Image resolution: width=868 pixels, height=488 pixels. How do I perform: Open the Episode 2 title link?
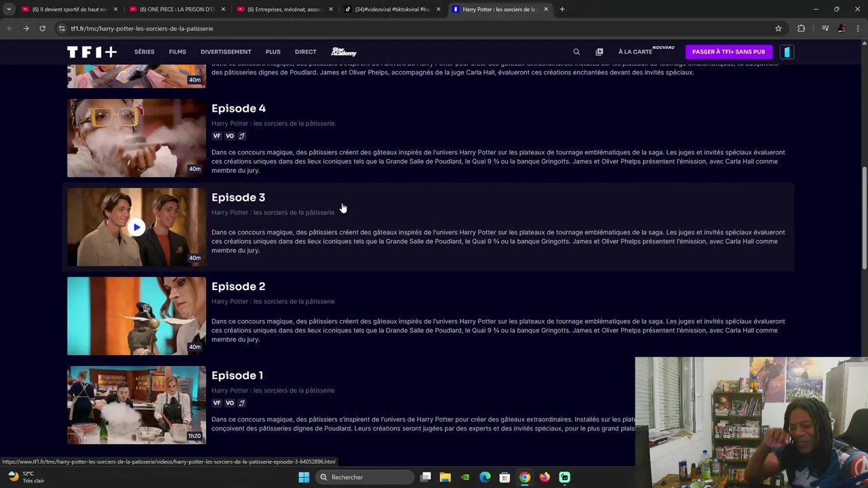coord(238,287)
